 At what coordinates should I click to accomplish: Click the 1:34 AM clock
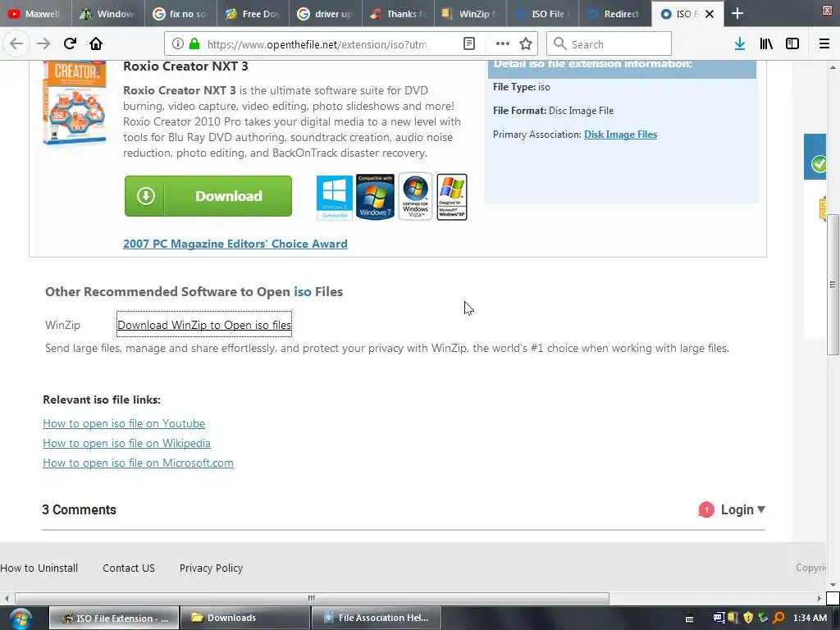pyautogui.click(x=810, y=618)
